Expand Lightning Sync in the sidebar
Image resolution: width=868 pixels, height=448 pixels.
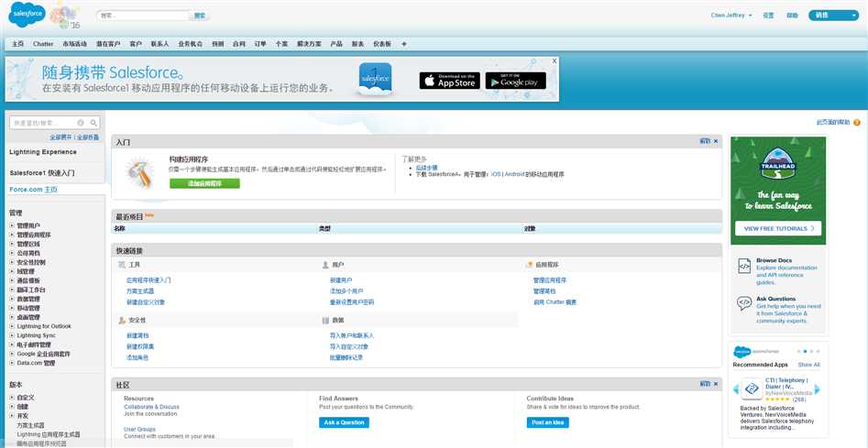coord(12,335)
